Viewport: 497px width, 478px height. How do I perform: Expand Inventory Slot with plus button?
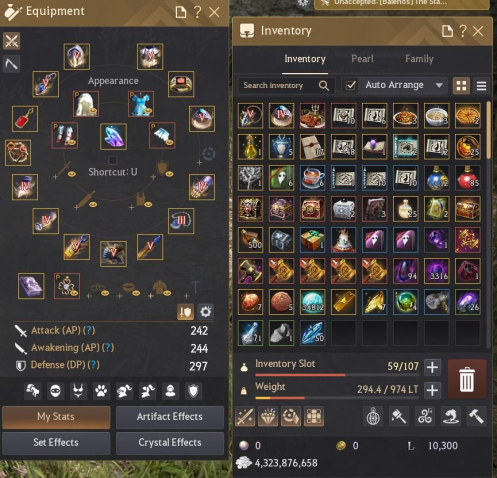click(x=432, y=367)
